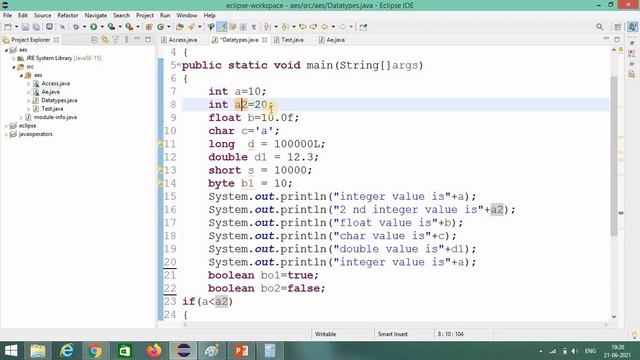Open PowerPoint from the taskbar
640x360 pixels.
pos(241,351)
